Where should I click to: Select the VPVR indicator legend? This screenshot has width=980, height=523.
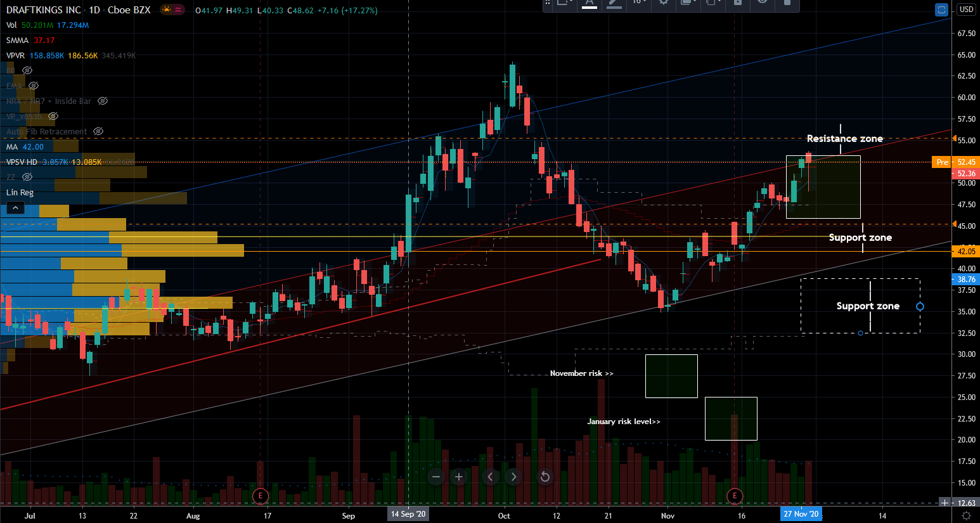point(15,56)
